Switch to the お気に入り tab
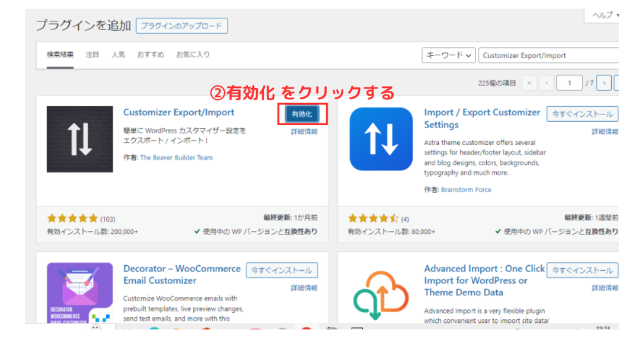644x338 pixels. coord(192,55)
